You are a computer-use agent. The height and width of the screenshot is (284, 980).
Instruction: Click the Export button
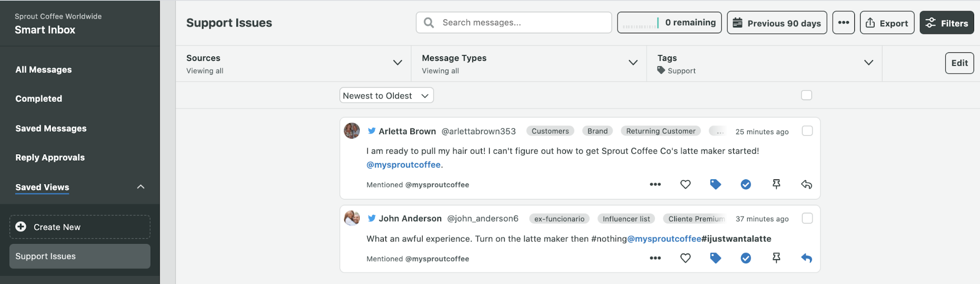coord(887,23)
